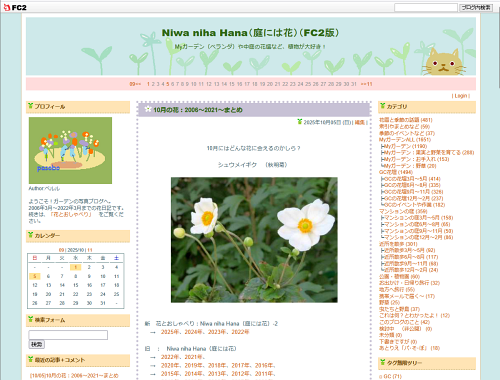The image size is (500, 380).
Task: Open post title 10月の花:2006~2021~まとめ
Action: pos(198,110)
